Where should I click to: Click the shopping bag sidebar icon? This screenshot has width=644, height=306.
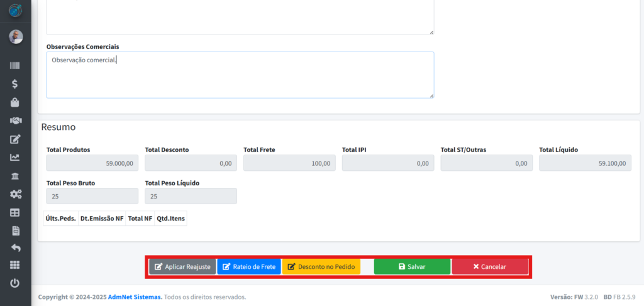point(15,102)
